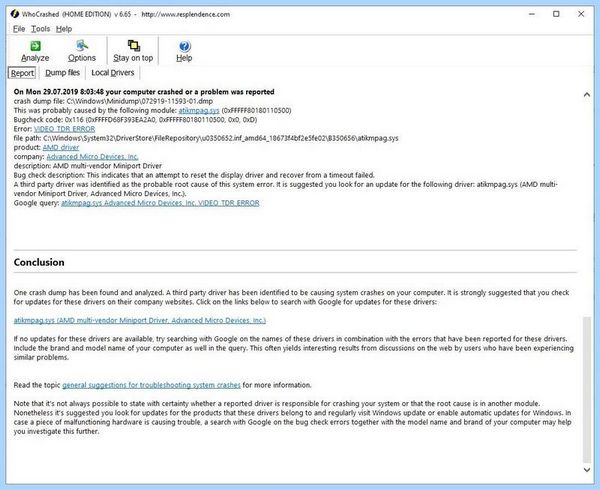Open the File menu
600x490 pixels.
pos(19,29)
